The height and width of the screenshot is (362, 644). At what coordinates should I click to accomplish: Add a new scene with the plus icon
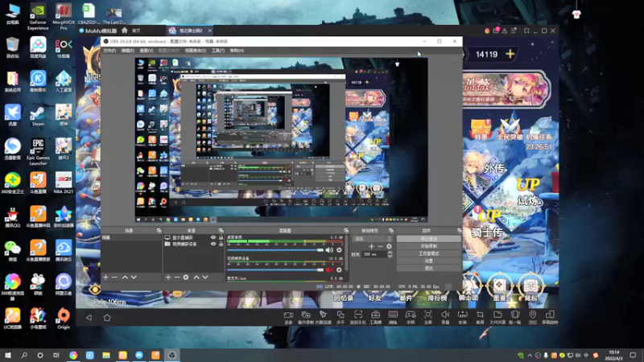click(x=105, y=278)
